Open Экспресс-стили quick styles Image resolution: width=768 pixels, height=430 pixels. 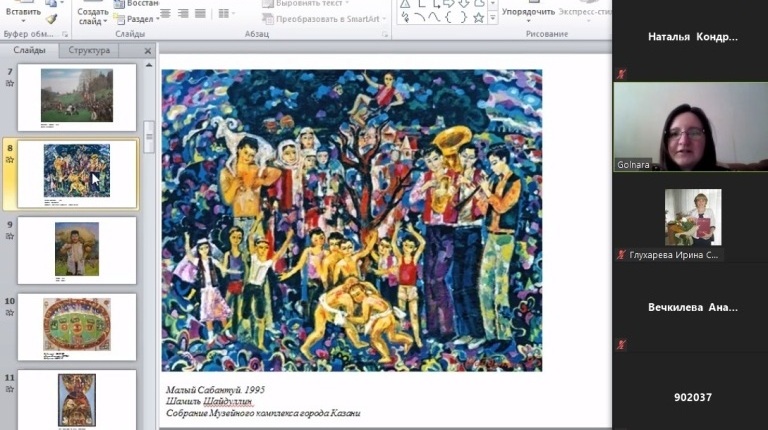click(x=585, y=13)
